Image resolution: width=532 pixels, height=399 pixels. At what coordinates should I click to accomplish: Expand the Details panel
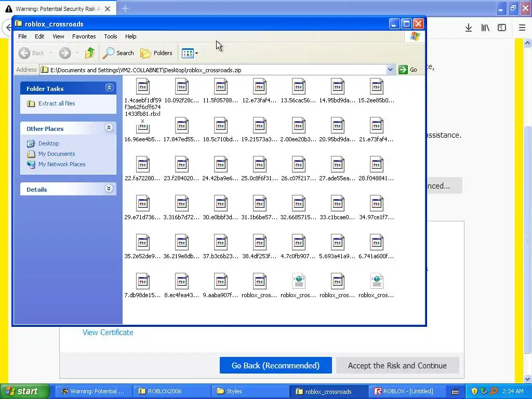point(109,189)
